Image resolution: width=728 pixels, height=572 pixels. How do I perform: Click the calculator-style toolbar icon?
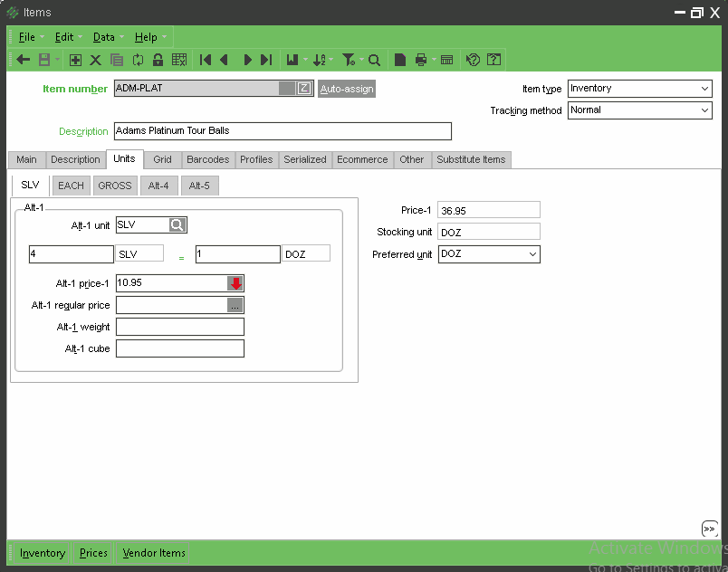[446, 60]
